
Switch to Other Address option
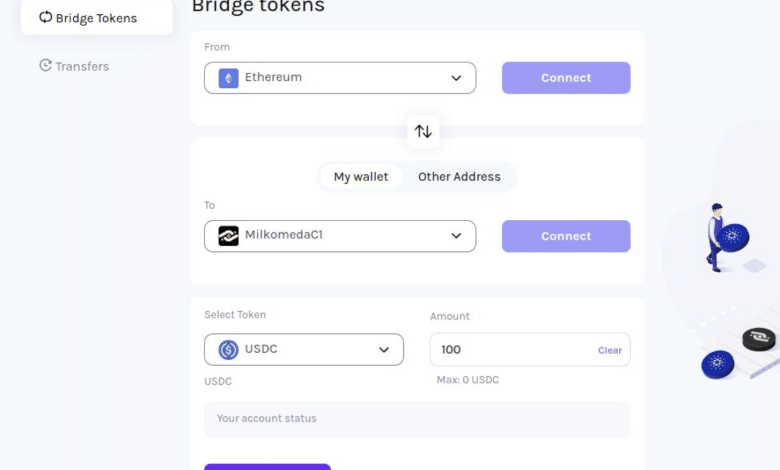[459, 177]
